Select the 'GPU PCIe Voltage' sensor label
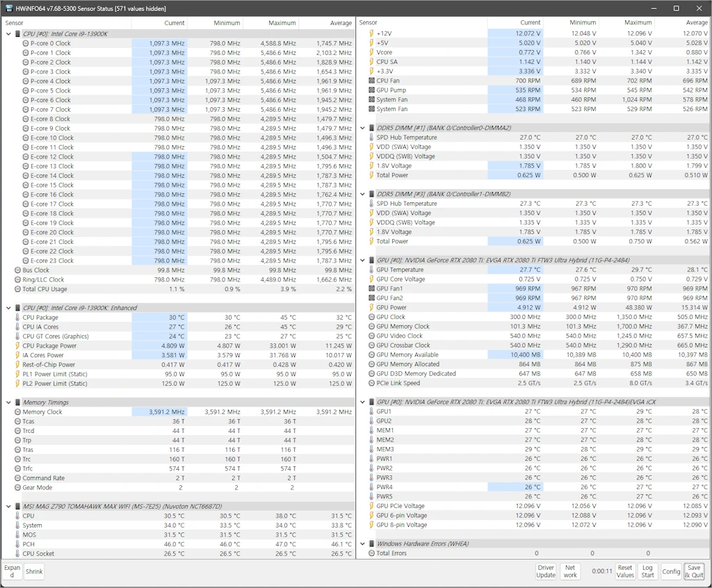Image resolution: width=712 pixels, height=588 pixels. pyautogui.click(x=400, y=506)
